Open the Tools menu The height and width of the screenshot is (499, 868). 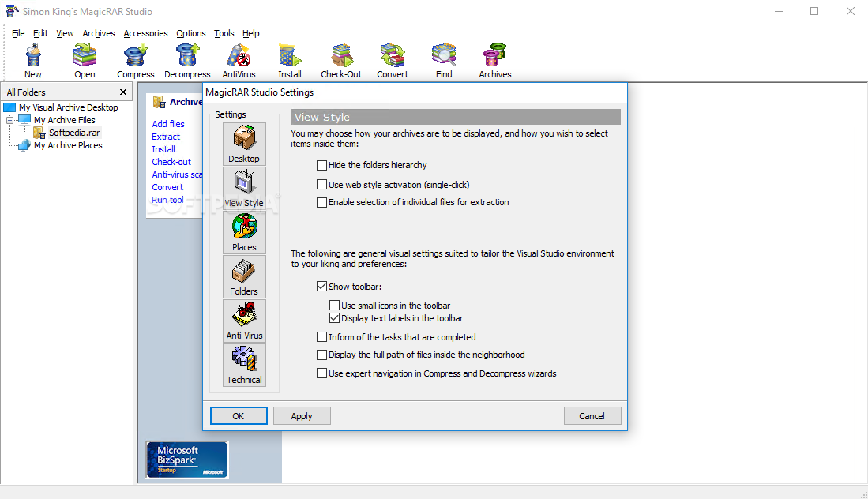point(224,33)
